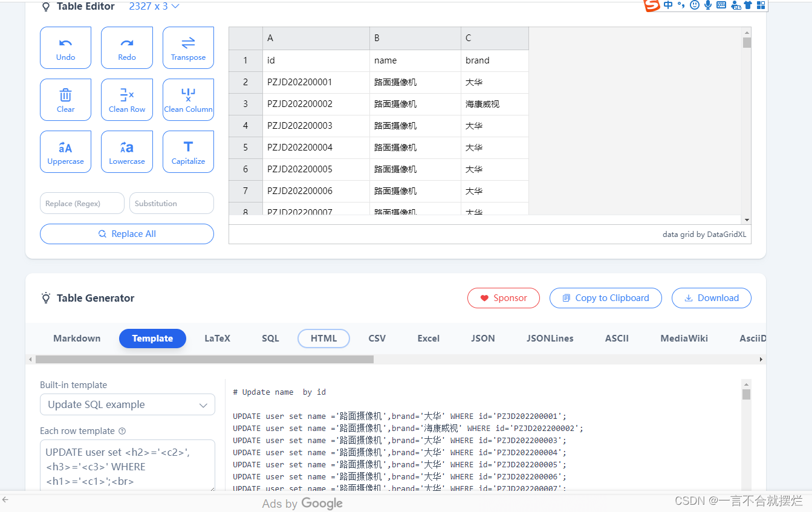Toggle the Sogou soft keyboard

click(x=721, y=5)
